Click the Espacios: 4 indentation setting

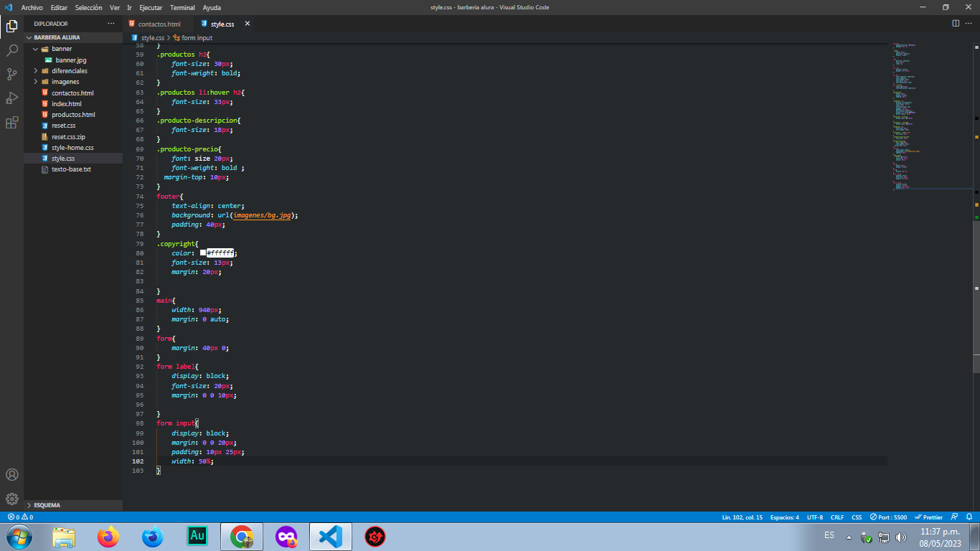click(784, 517)
